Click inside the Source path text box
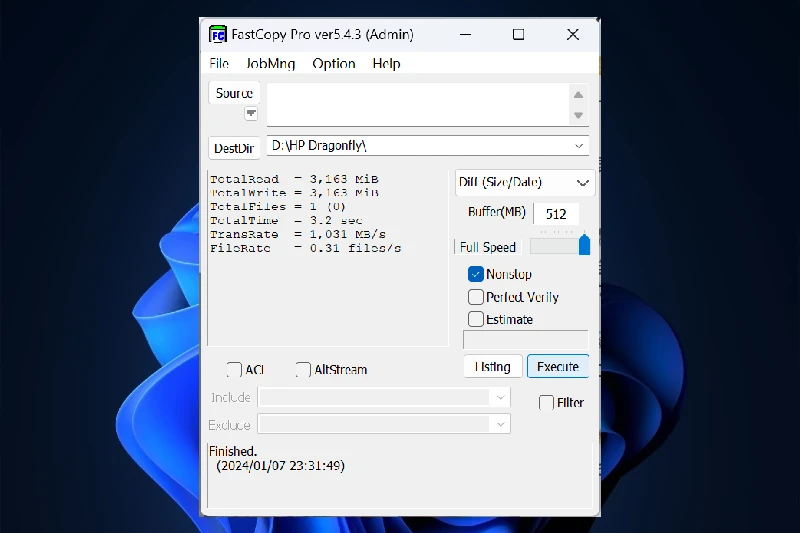Image resolution: width=800 pixels, height=533 pixels. pyautogui.click(x=417, y=104)
